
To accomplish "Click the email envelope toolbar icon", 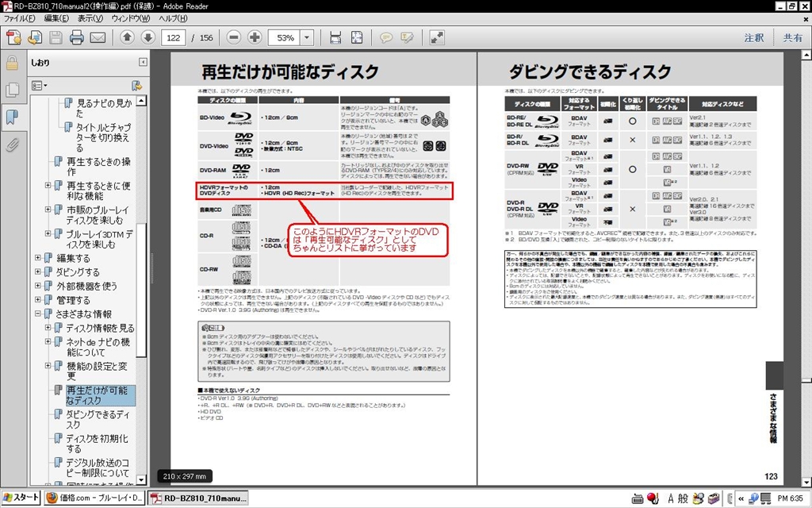I will [x=98, y=37].
